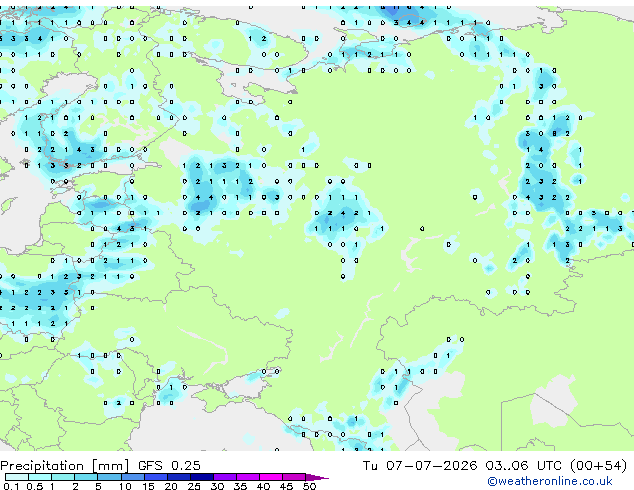Click the "03..06 UTC" time range text

(x=524, y=465)
